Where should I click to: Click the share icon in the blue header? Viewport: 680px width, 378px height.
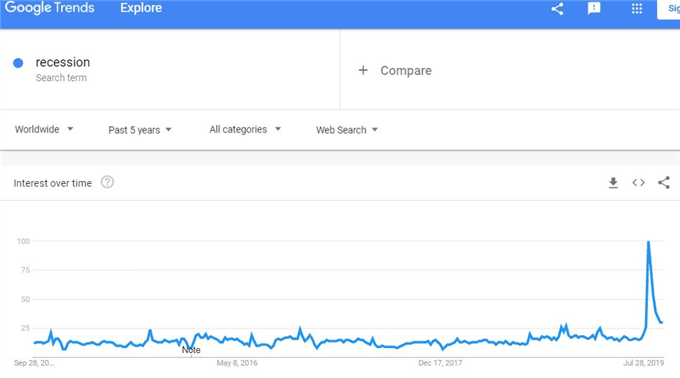click(557, 9)
